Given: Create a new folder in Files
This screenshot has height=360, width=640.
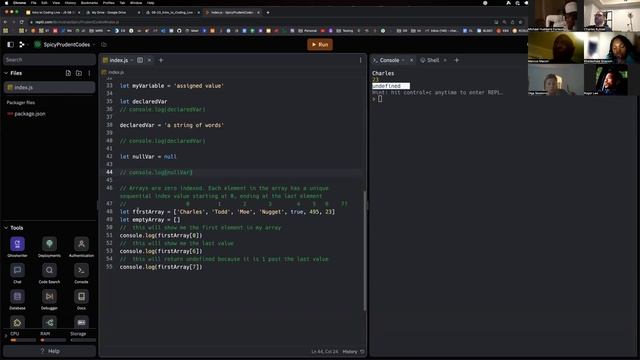Looking at the screenshot, I should pos(79,73).
